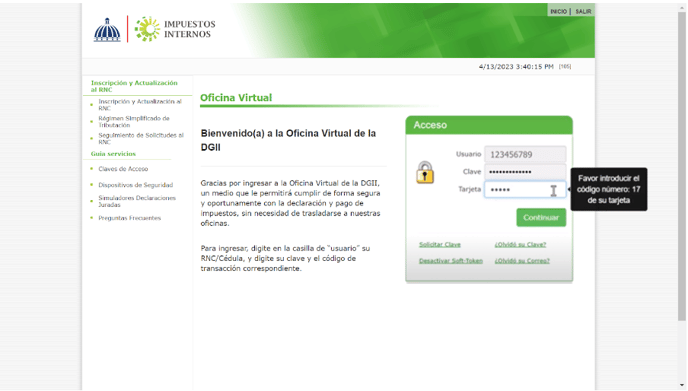This screenshot has width=688, height=391.
Task: Click the blue dome government emblem
Action: [x=107, y=30]
